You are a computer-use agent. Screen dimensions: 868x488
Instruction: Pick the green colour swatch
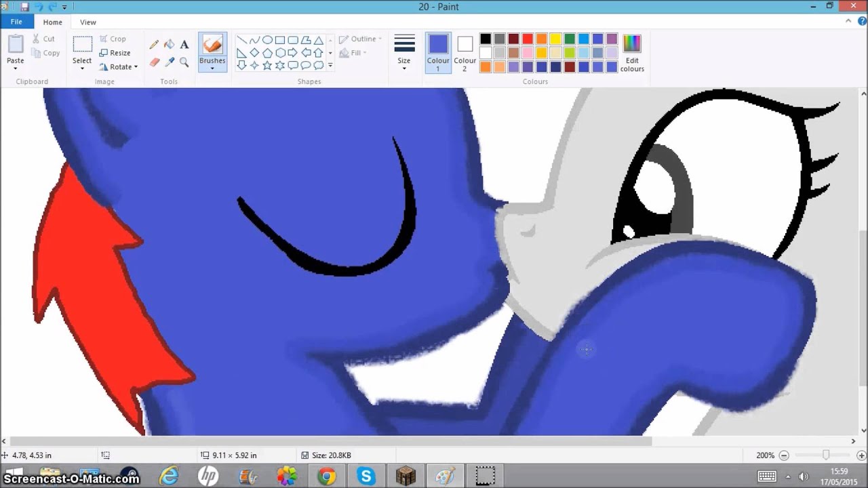tap(570, 39)
